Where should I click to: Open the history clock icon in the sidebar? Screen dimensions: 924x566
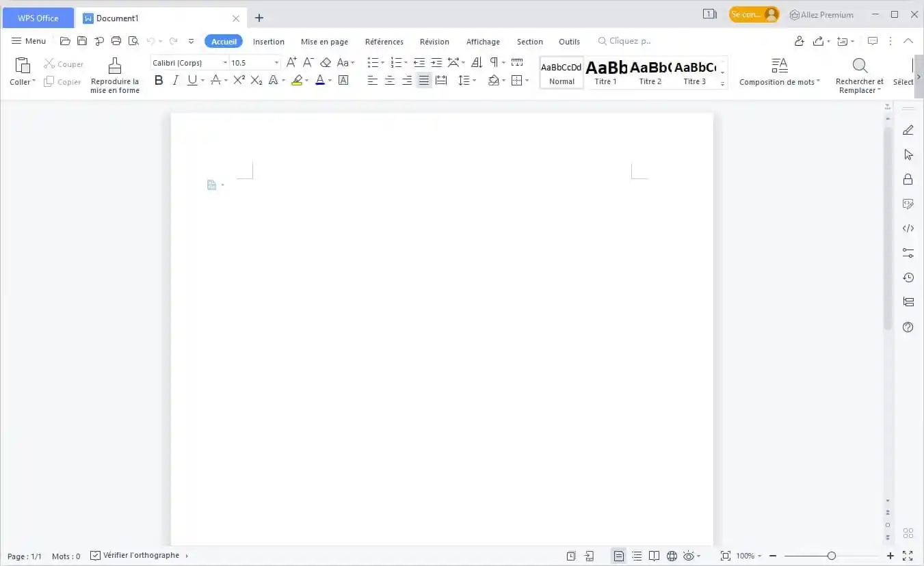(908, 278)
